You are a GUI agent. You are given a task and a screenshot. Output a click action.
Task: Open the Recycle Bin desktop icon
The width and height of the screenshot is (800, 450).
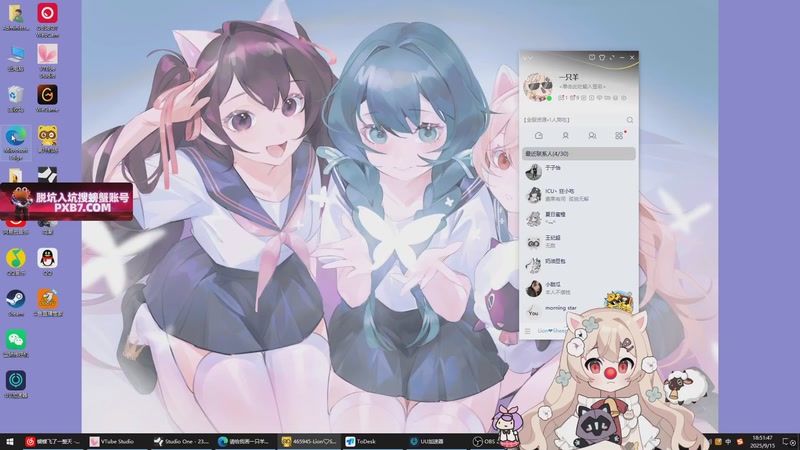(16, 99)
